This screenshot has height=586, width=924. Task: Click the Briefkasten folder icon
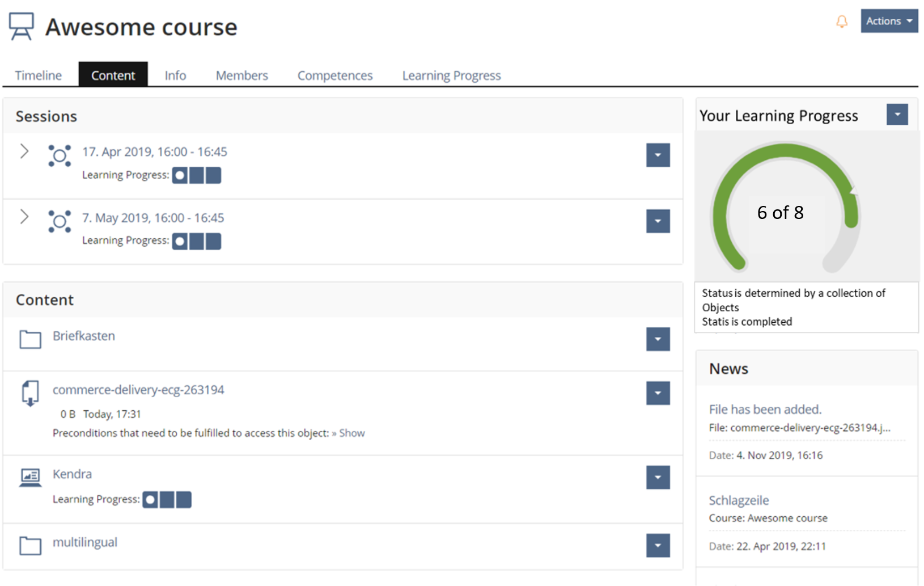coord(30,339)
